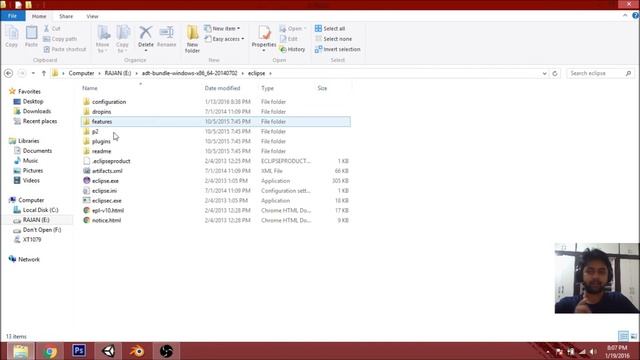Open File Explorer taskbar icon
This screenshot has width=640, height=360.
(x=20, y=351)
